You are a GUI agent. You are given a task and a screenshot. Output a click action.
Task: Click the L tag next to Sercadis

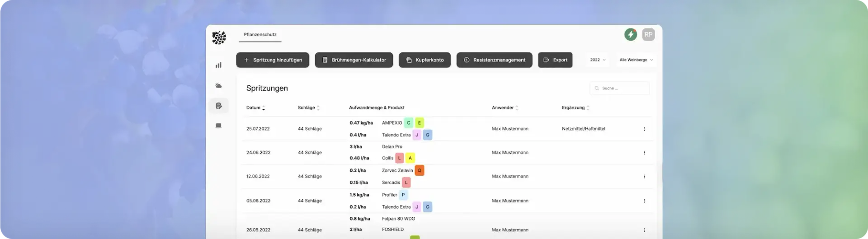pos(406,183)
